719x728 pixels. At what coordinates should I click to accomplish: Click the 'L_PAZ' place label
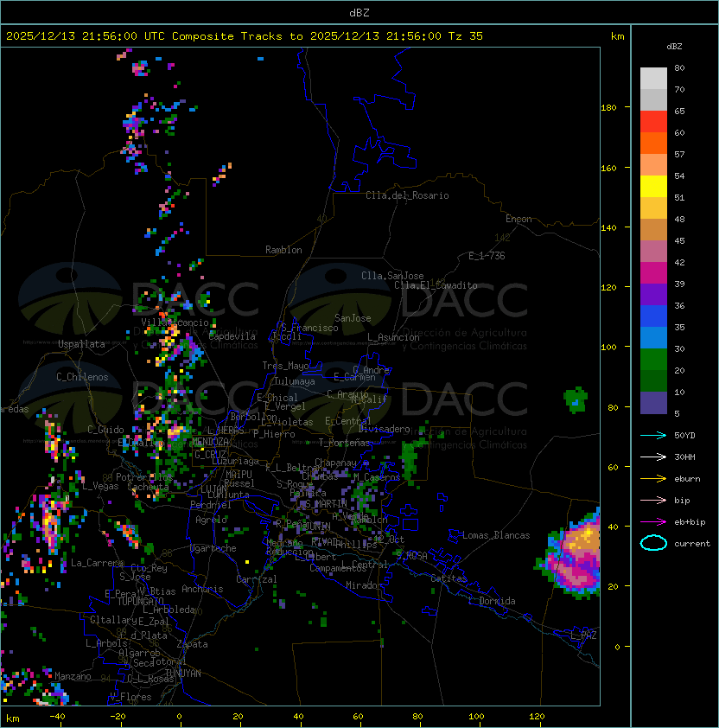pyautogui.click(x=583, y=635)
